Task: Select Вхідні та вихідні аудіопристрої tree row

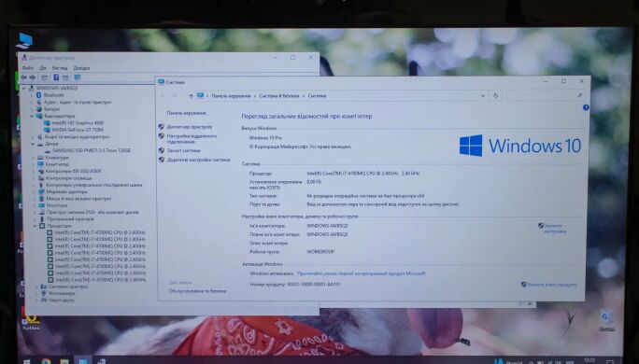Action: [73, 137]
